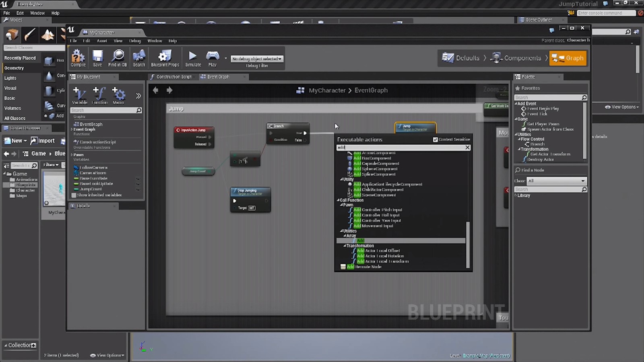Navigate back with the graph's left arrow
644x362 pixels.
coord(156,90)
